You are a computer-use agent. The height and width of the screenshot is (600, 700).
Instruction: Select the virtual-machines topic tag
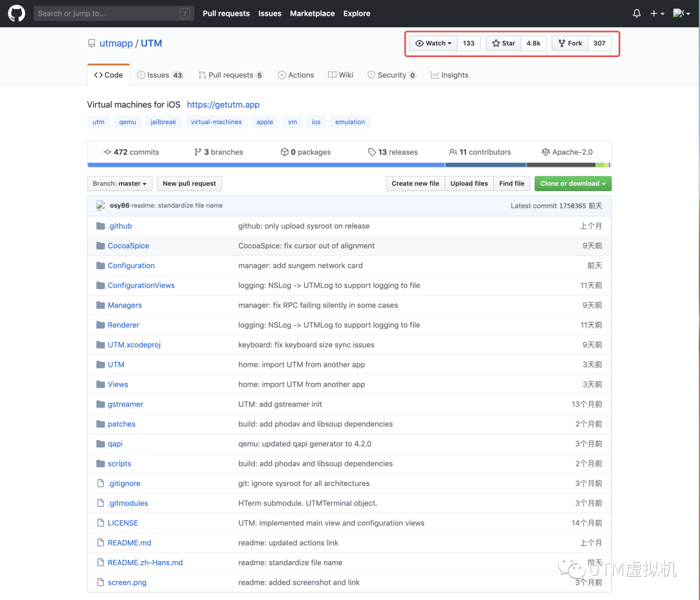click(x=216, y=122)
